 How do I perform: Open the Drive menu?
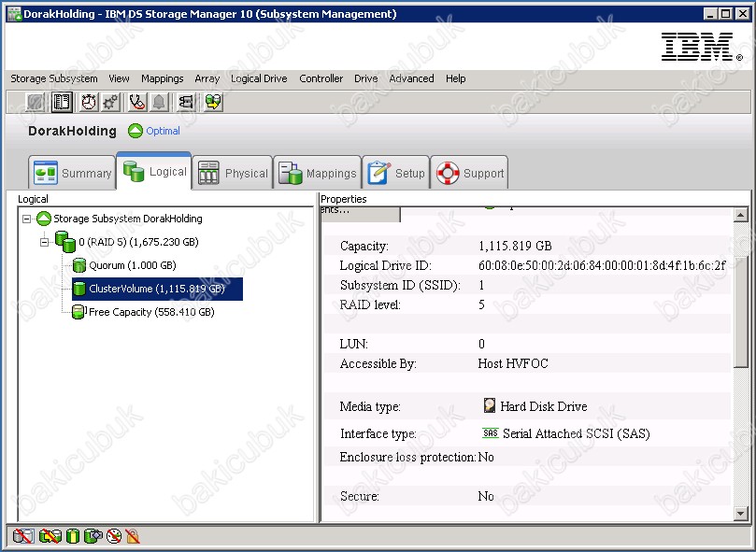click(365, 78)
